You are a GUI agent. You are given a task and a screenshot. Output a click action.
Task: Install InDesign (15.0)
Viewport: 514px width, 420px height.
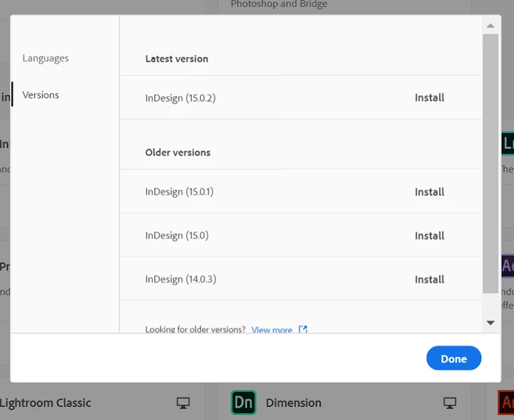pyautogui.click(x=429, y=236)
